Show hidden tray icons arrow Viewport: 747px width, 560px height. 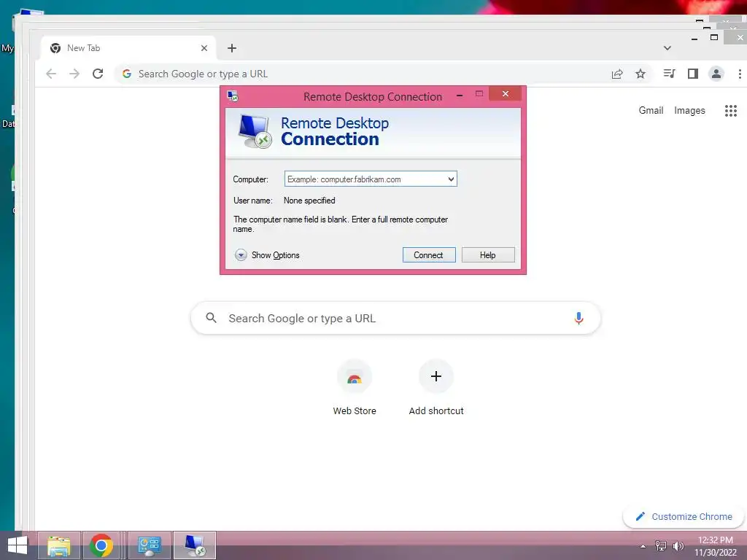643,546
